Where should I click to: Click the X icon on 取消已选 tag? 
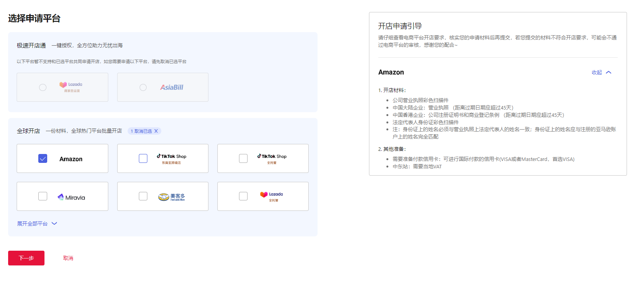[156, 131]
